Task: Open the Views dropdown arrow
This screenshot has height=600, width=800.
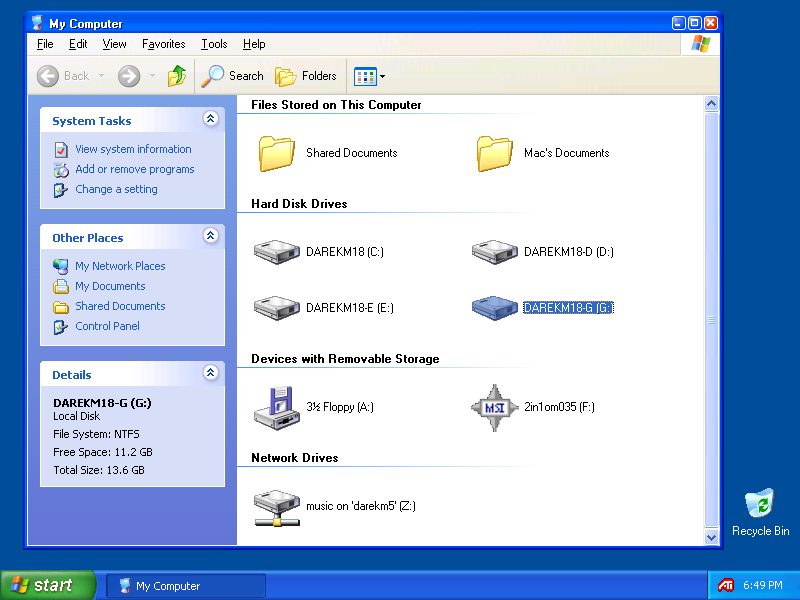Action: pos(382,77)
